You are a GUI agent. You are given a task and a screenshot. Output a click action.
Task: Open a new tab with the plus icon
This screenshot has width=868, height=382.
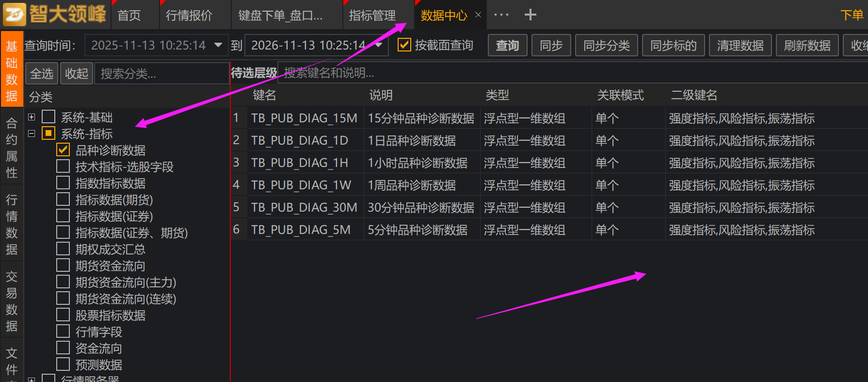coord(530,15)
